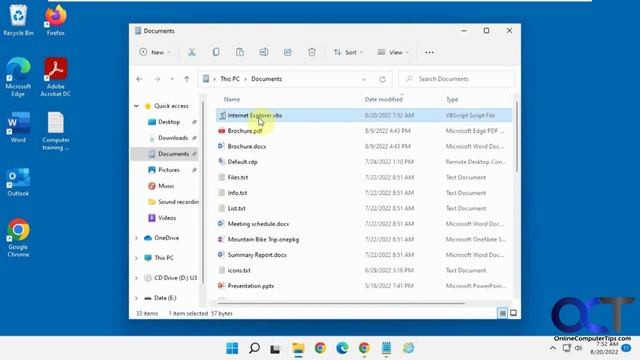Go forward with the right arrow

pos(157,79)
